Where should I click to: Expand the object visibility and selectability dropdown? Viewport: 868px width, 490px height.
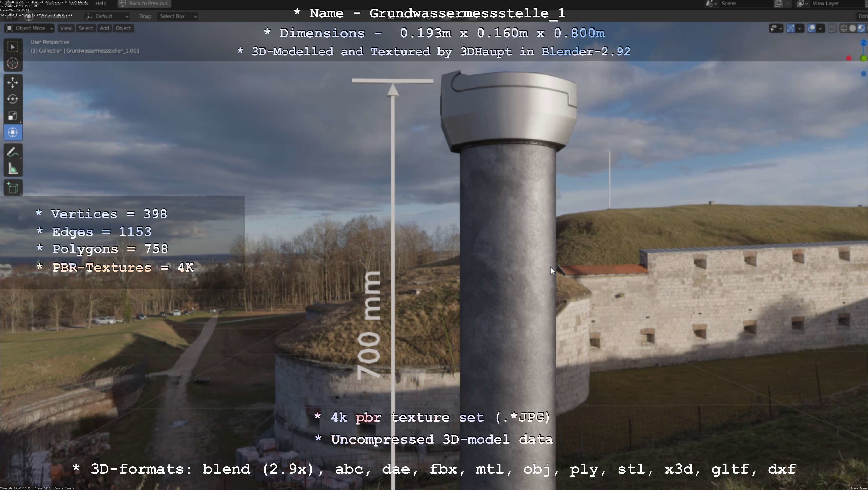(x=776, y=28)
